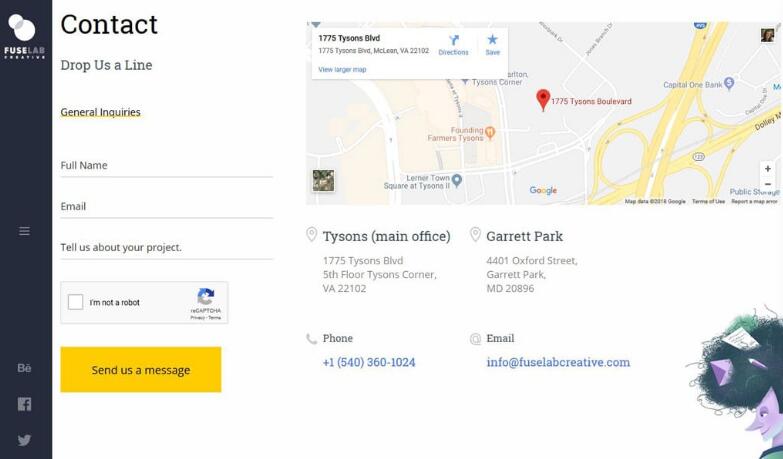Screen dimensions: 783x459
Task: Open the Behance social icon
Action: coord(24,368)
